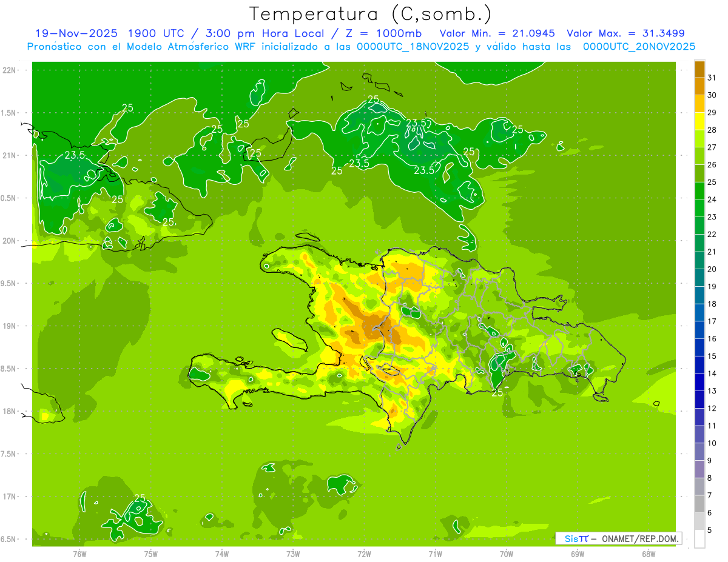Screen dimensions: 728x562
Task: Click the blue legend swatch between 15 and 16
Action: (x=699, y=347)
